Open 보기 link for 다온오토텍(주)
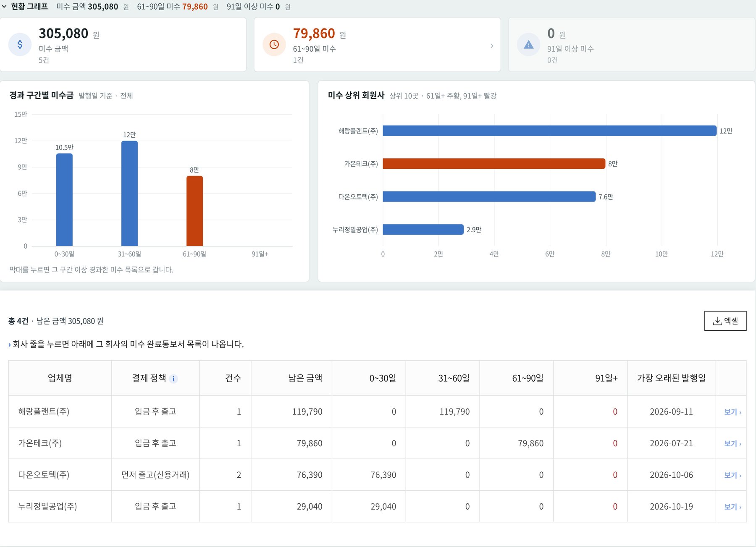Screen dimensions: 756x547 click(x=732, y=475)
